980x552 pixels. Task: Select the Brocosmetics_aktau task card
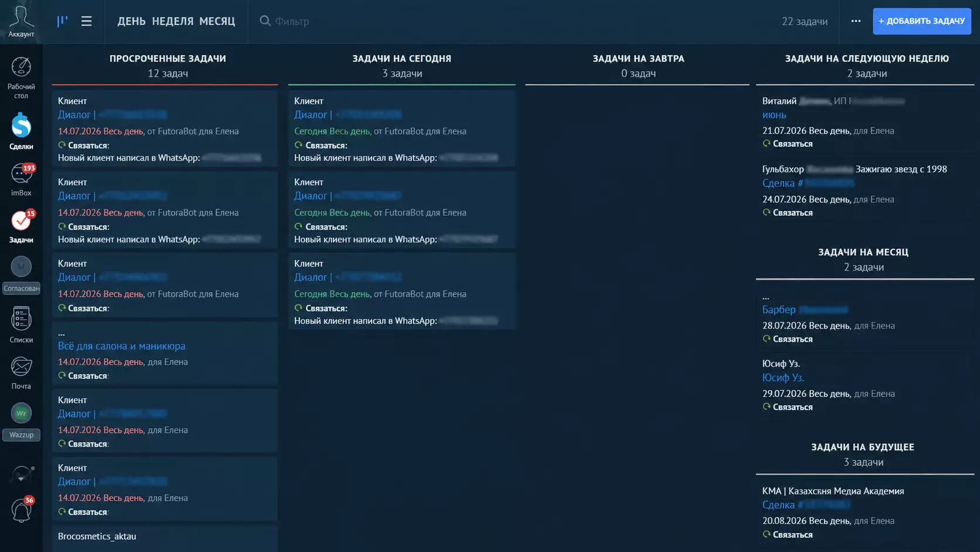click(165, 539)
